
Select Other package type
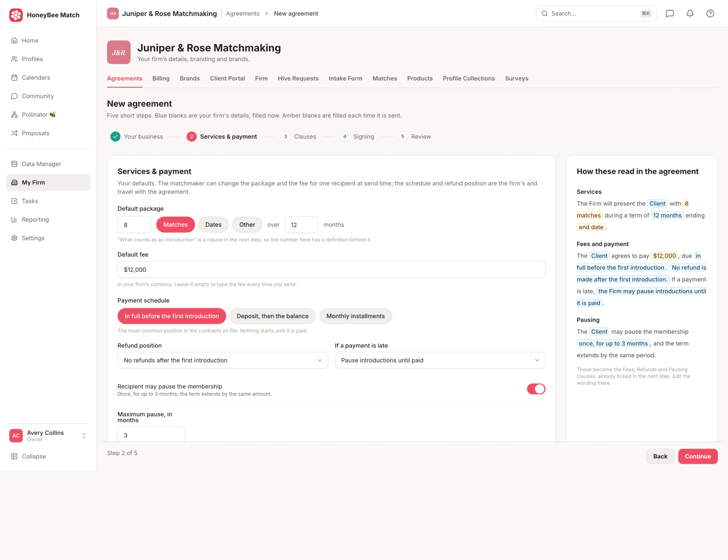click(247, 225)
